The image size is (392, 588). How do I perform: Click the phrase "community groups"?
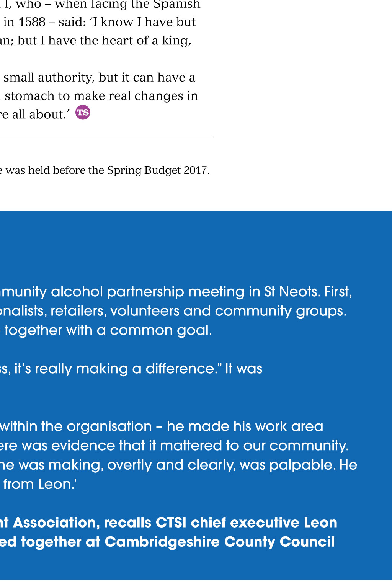(x=280, y=311)
